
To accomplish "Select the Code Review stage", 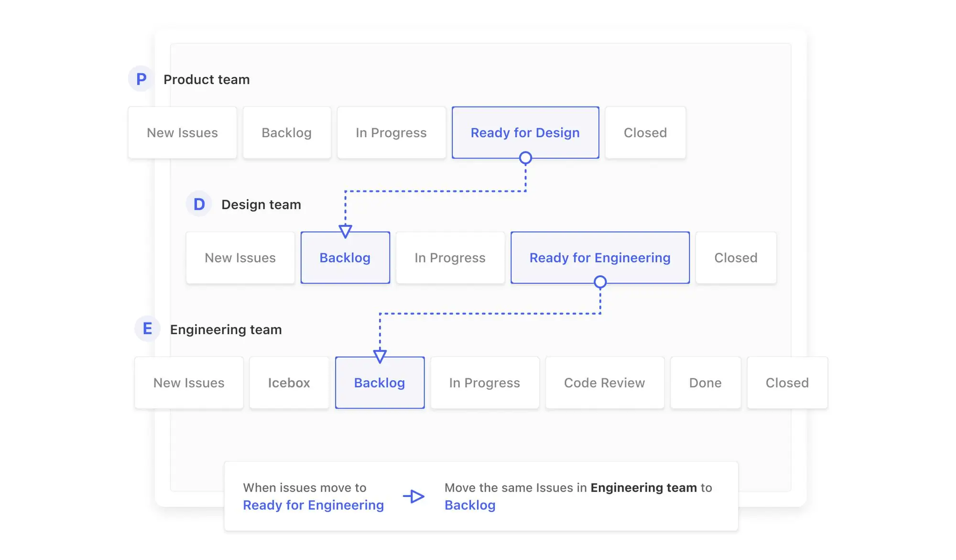I will click(605, 383).
